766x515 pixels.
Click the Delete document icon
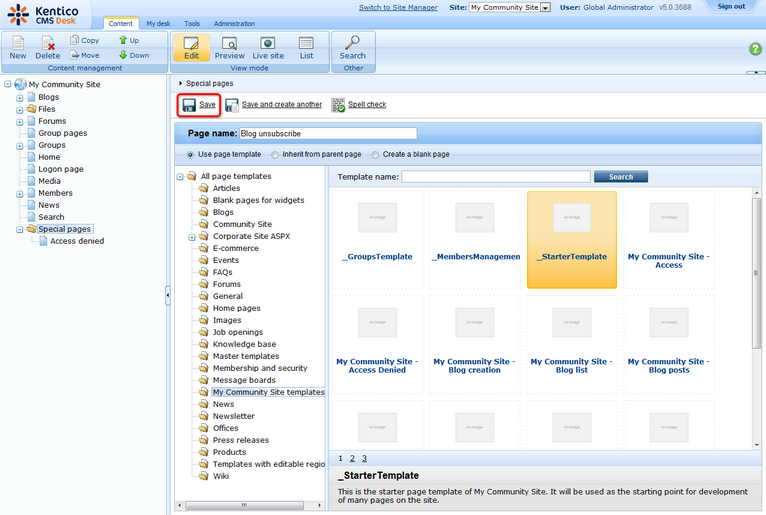click(x=47, y=43)
